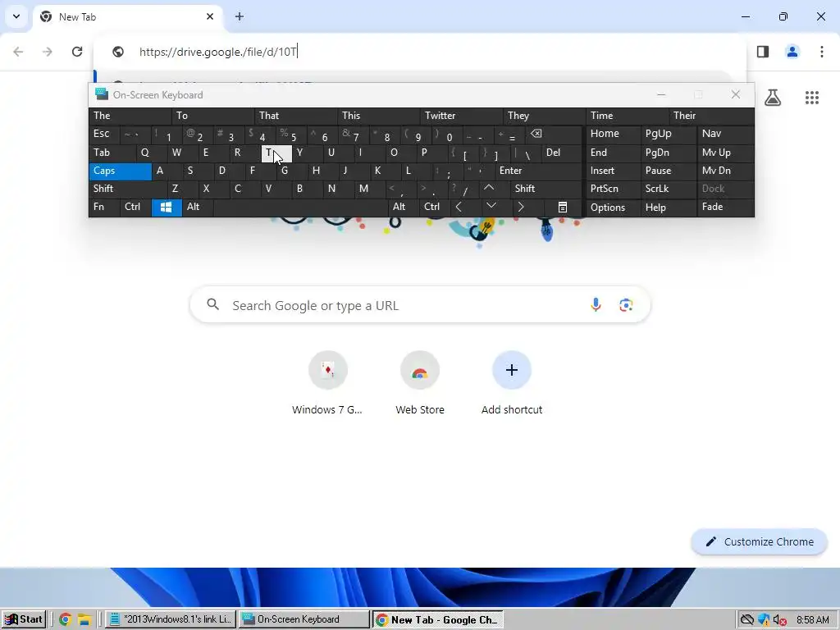This screenshot has height=630, width=840.
Task: Click the Mv Up key
Action: (x=725, y=153)
